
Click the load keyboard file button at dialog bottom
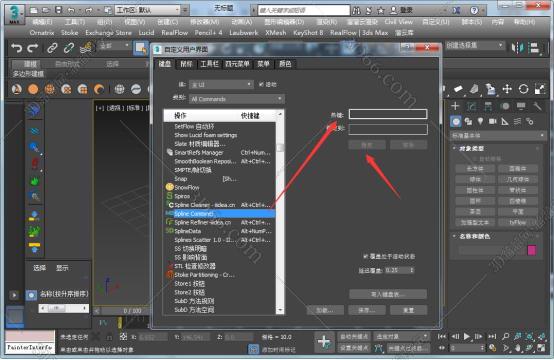325,310
